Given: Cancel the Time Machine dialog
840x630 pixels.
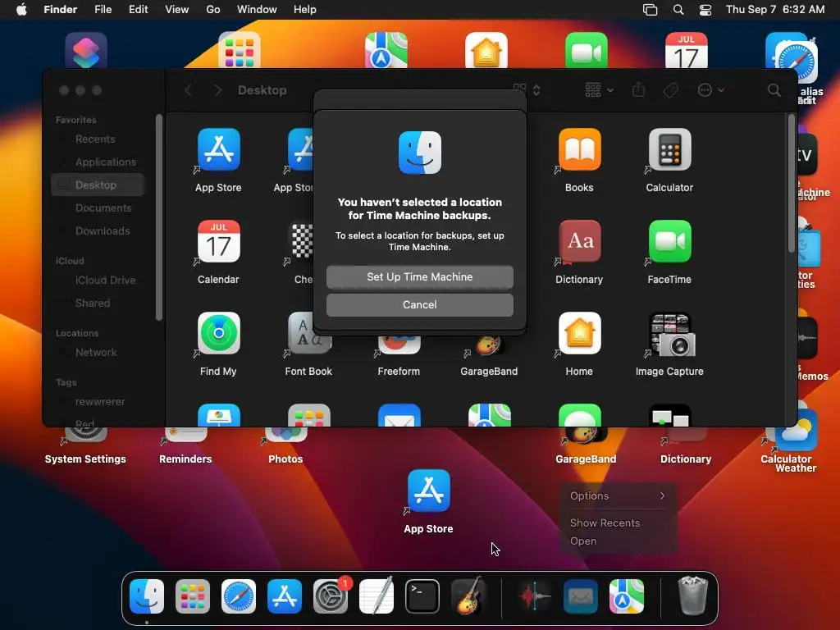Looking at the screenshot, I should (419, 305).
